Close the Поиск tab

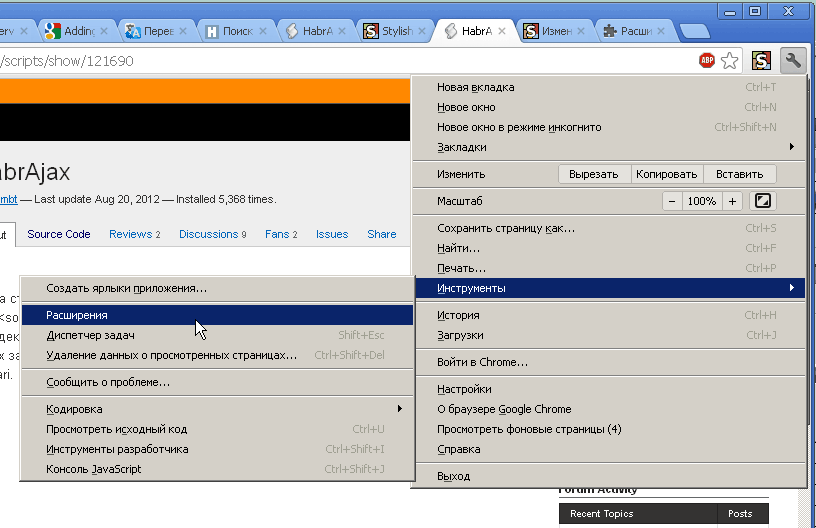point(263,31)
